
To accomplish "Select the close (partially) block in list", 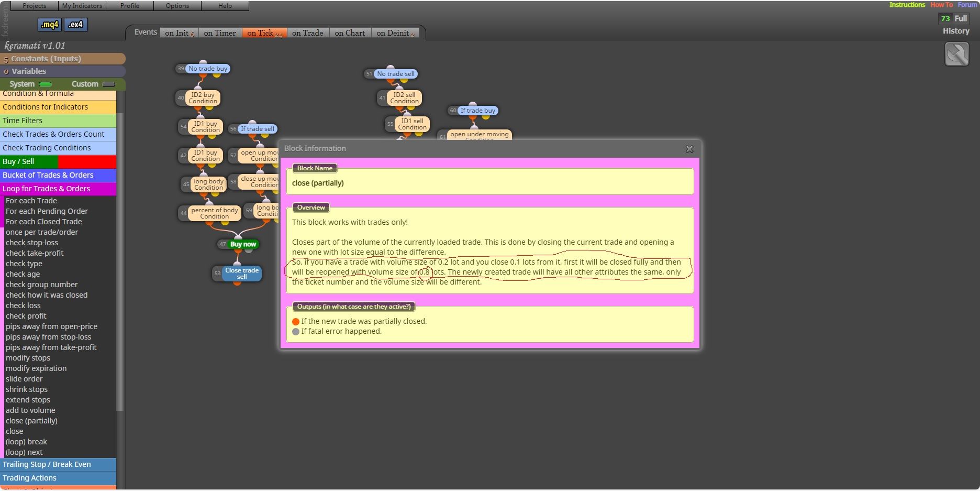I will 31,421.
